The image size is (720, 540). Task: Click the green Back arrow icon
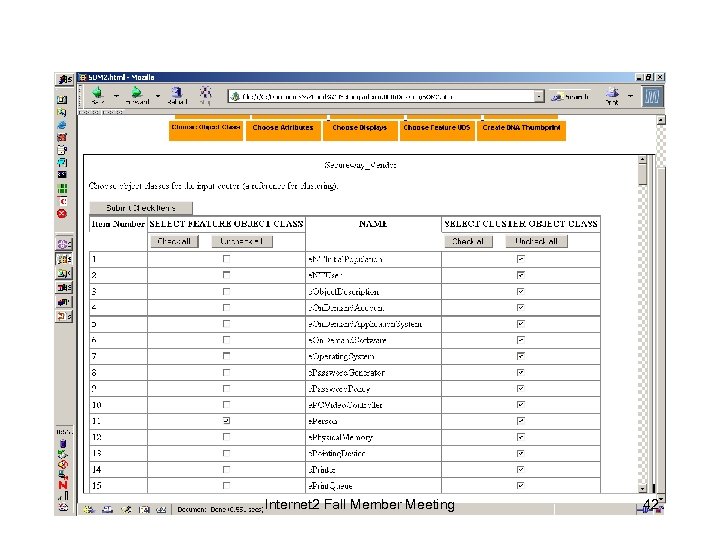click(97, 93)
